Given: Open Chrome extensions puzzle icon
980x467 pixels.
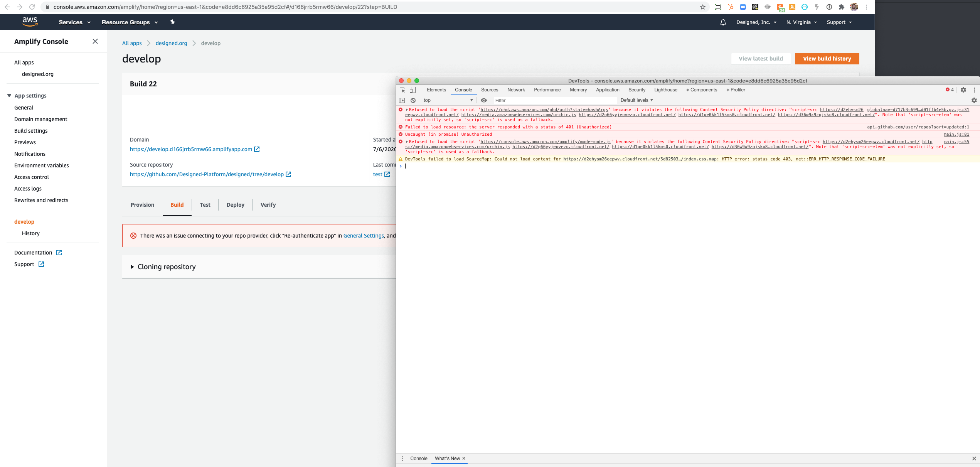Looking at the screenshot, I should pos(842,7).
